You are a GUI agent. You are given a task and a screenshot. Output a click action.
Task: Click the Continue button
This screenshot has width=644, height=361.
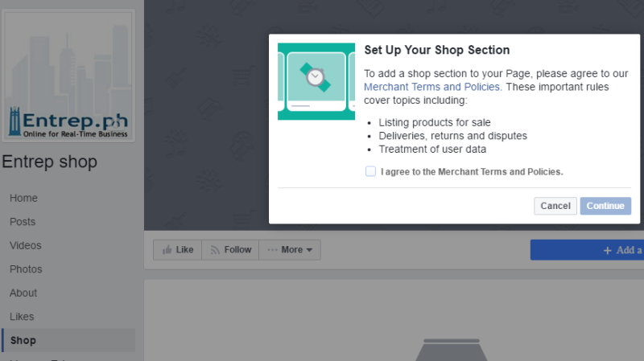point(605,206)
